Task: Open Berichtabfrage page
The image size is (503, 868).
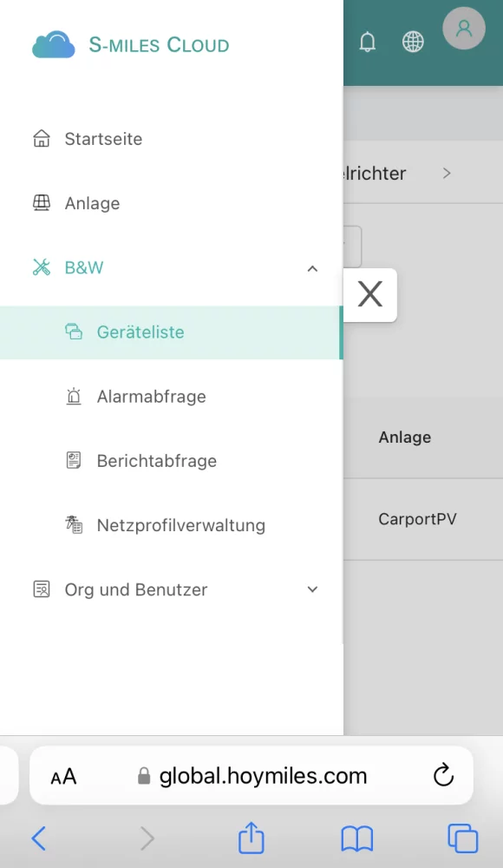Action: click(x=172, y=461)
